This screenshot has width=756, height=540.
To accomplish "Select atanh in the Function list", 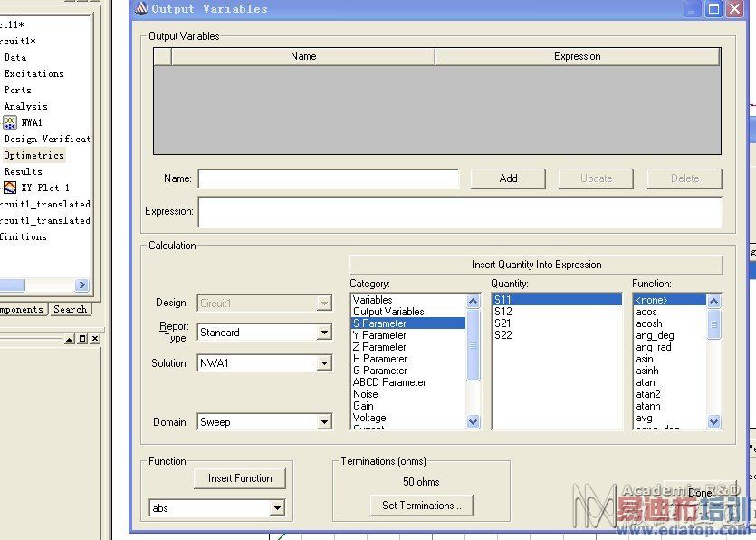I will click(669, 406).
